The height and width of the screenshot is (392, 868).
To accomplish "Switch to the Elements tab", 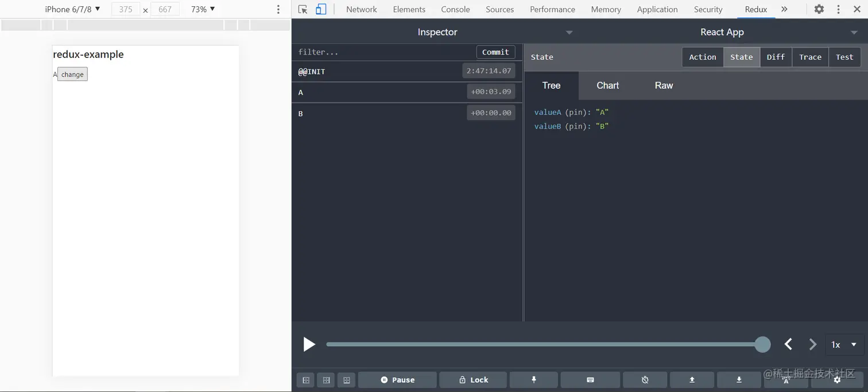I will [x=409, y=9].
